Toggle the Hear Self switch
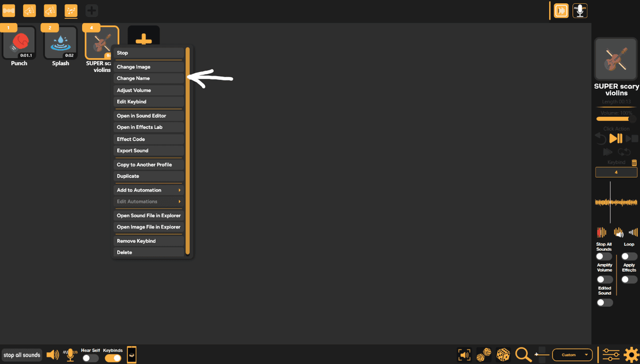The width and height of the screenshot is (640, 364). (x=90, y=358)
